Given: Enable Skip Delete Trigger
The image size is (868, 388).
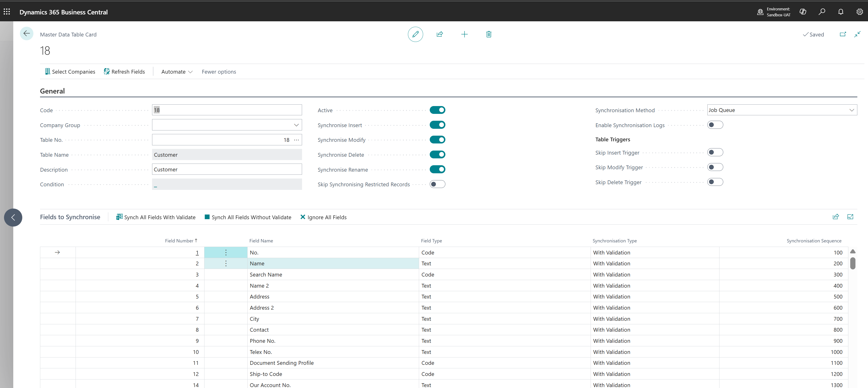Looking at the screenshot, I should coord(715,182).
